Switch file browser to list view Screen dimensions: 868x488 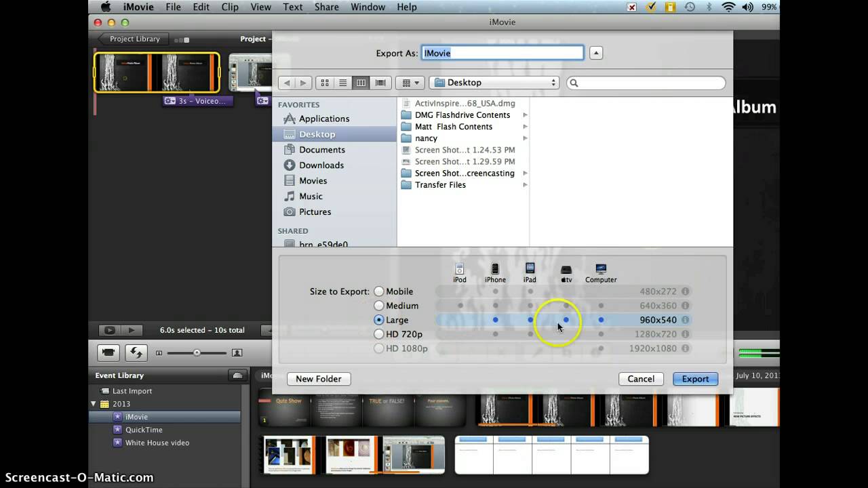point(343,83)
